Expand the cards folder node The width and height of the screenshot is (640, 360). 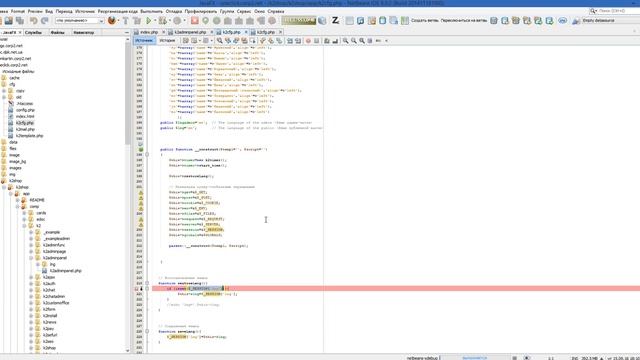pyautogui.click(x=24, y=213)
